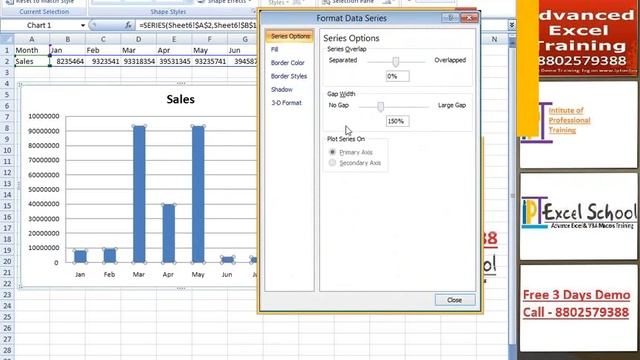The image size is (640, 360).
Task: Click the worksheet vertical scrollbar
Action: click(512, 196)
